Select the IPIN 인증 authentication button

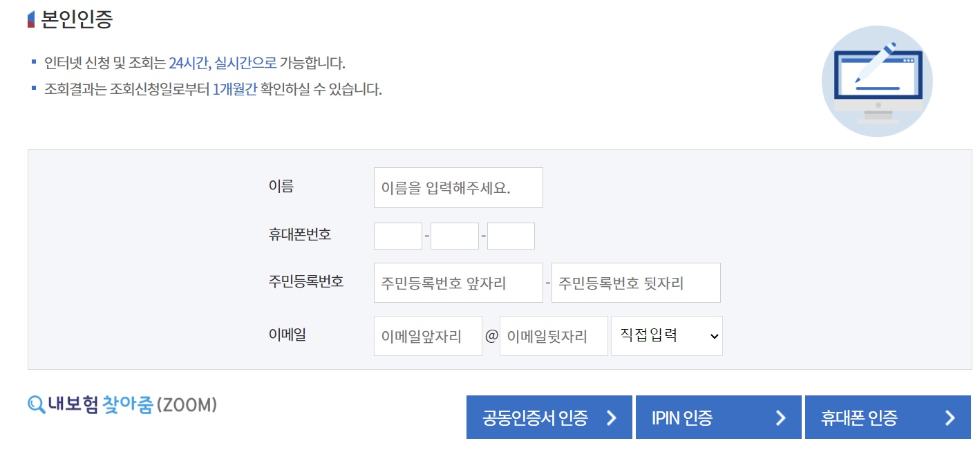click(x=718, y=417)
